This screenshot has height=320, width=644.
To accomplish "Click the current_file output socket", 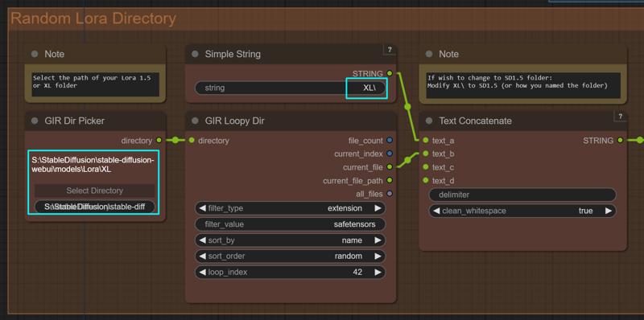I will pyautogui.click(x=390, y=167).
